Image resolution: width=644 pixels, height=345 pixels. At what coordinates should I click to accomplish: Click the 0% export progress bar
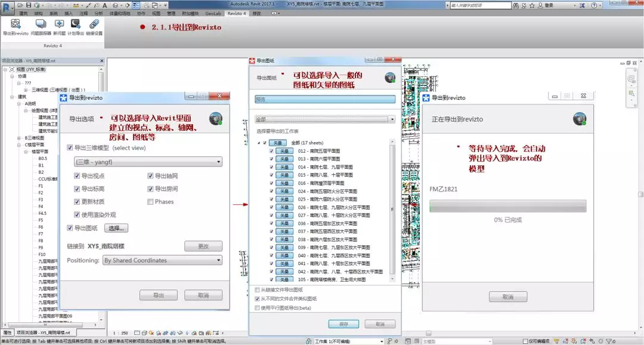click(507, 206)
